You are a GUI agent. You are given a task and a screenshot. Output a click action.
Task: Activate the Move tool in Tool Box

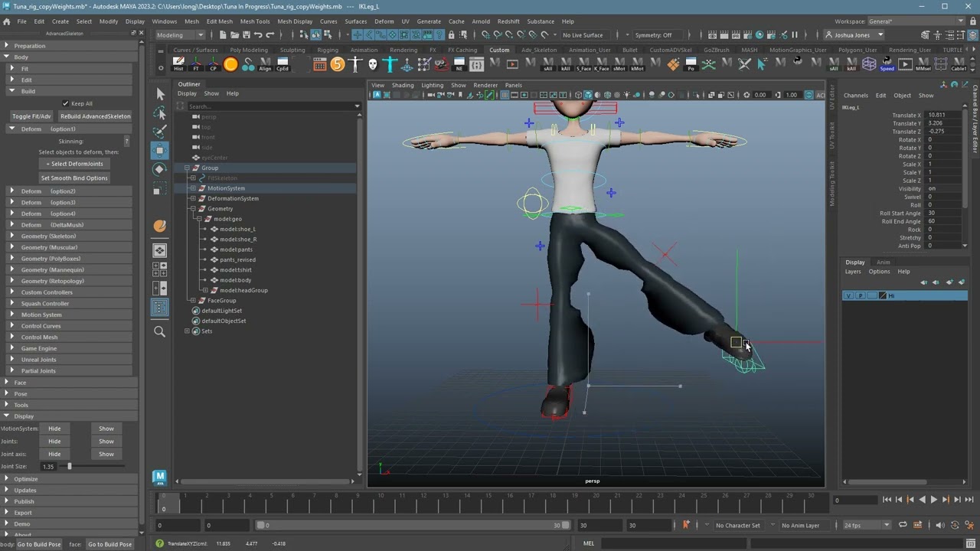coord(160,150)
